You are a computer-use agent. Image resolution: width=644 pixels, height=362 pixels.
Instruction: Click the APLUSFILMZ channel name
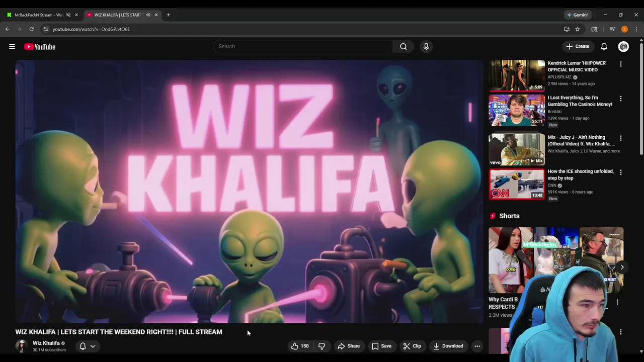click(559, 77)
